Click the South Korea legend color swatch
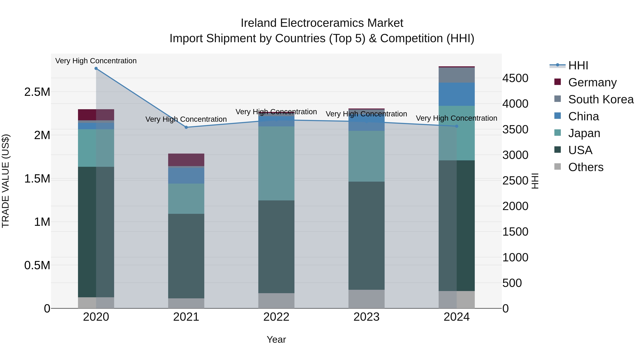This screenshot has width=644, height=362. point(557,99)
